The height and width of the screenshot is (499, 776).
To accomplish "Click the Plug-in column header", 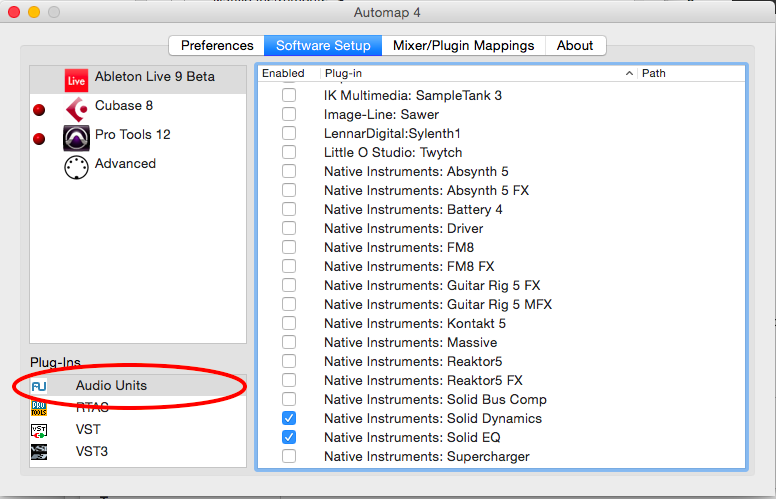I will pyautogui.click(x=478, y=73).
